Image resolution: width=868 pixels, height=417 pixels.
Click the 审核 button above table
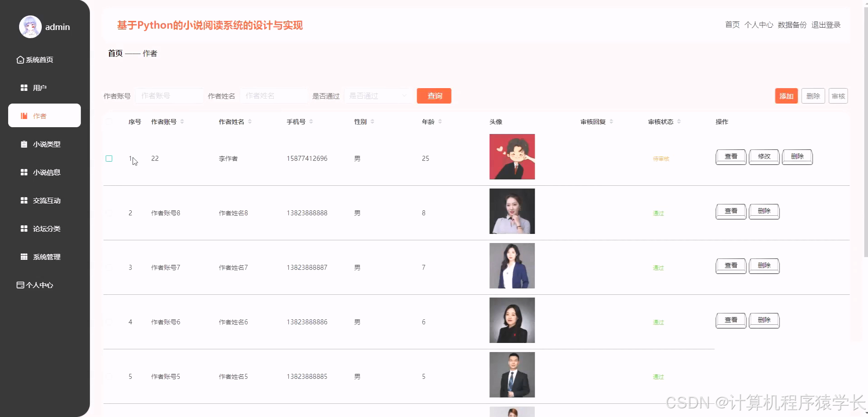(838, 96)
